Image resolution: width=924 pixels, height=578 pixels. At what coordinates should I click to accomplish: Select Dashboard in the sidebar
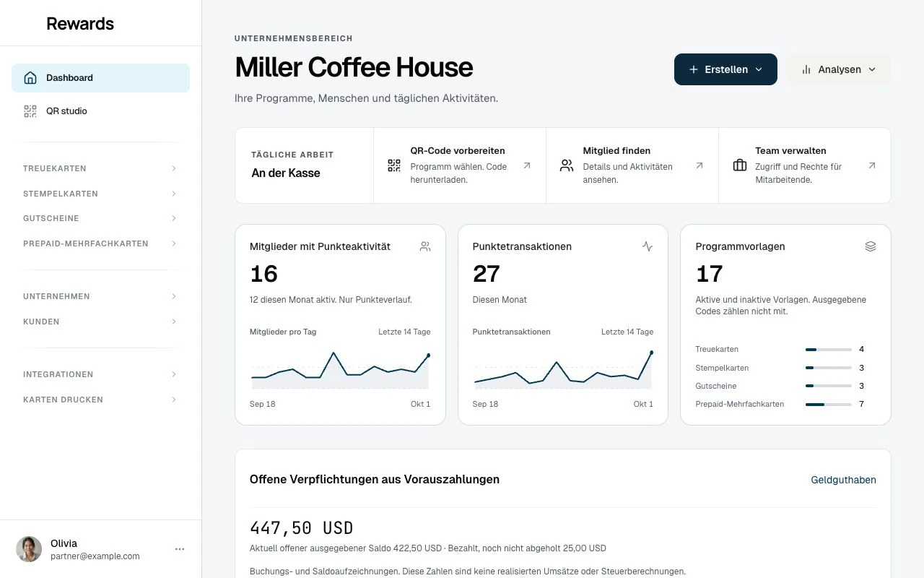point(100,78)
